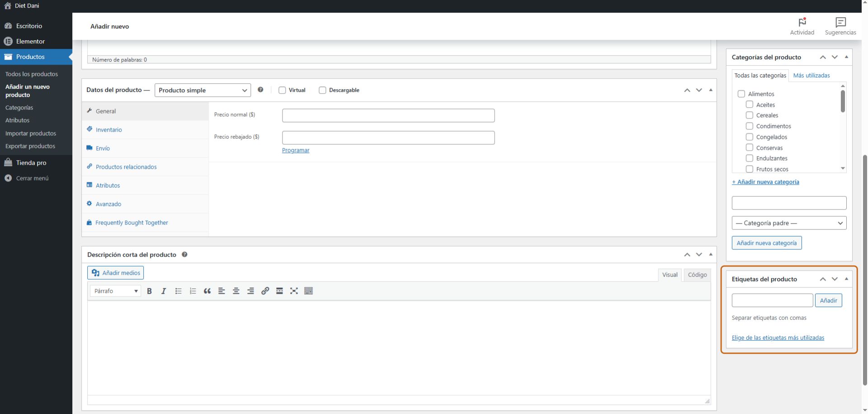Click the Programar link
This screenshot has width=868, height=414.
(x=296, y=150)
